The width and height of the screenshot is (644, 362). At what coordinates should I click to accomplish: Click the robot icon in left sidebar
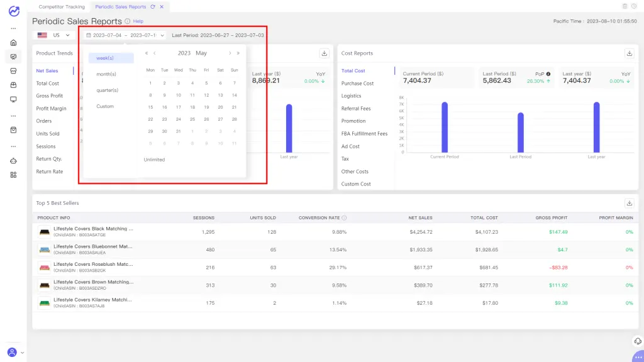pos(13,160)
